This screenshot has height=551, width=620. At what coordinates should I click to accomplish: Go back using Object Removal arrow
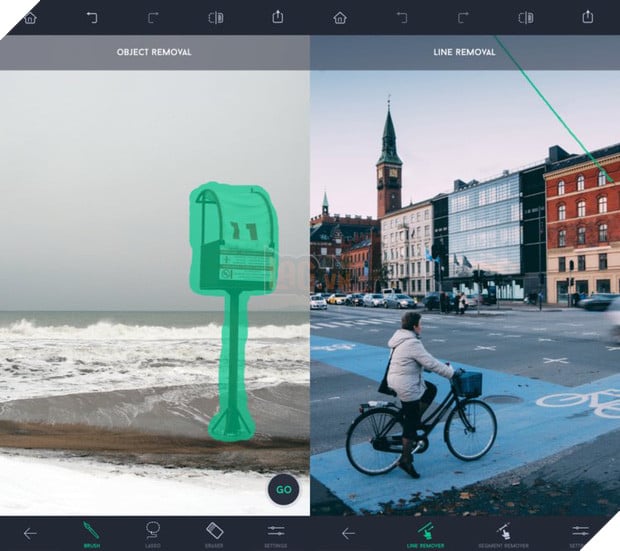pyautogui.click(x=30, y=534)
